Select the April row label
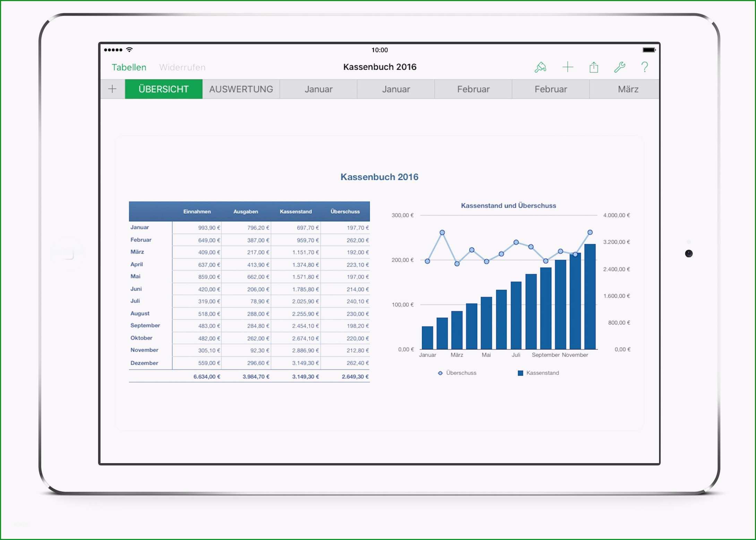Viewport: 756px width, 540px height. pos(137,264)
